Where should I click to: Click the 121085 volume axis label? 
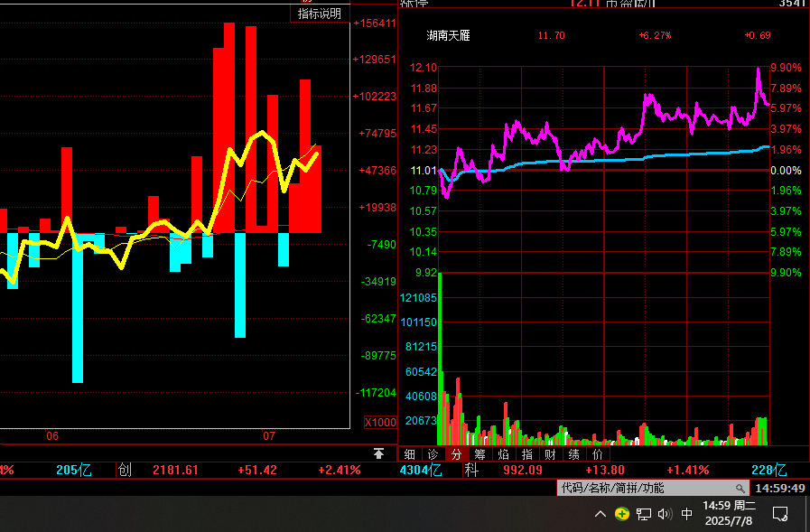click(418, 298)
